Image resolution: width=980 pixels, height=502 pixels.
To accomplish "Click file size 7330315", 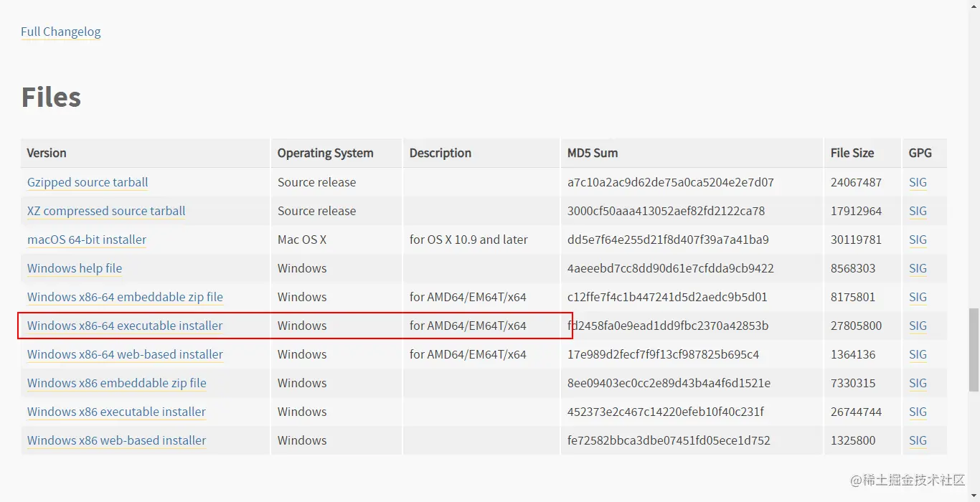I will [853, 383].
